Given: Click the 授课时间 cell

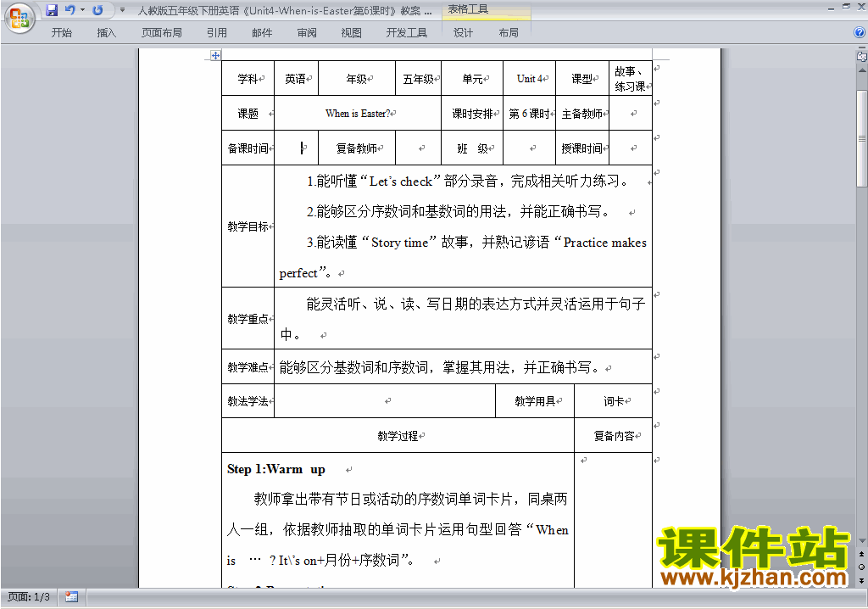Looking at the screenshot, I should point(582,148).
